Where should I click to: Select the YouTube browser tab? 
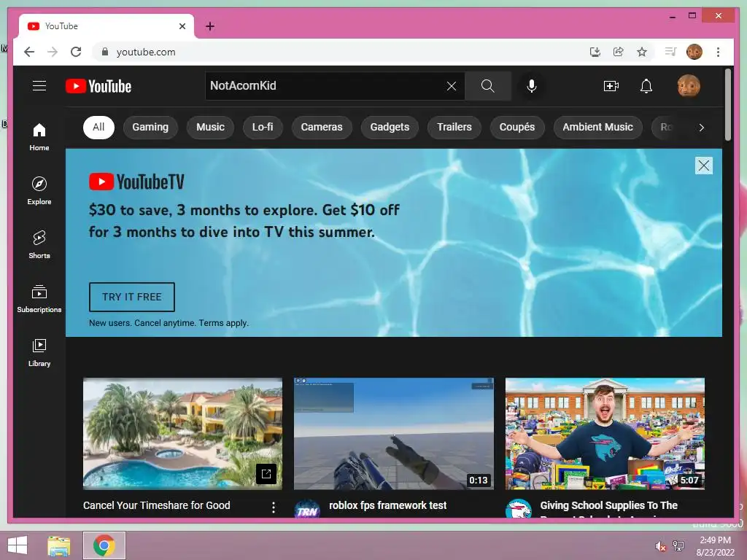pyautogui.click(x=107, y=26)
